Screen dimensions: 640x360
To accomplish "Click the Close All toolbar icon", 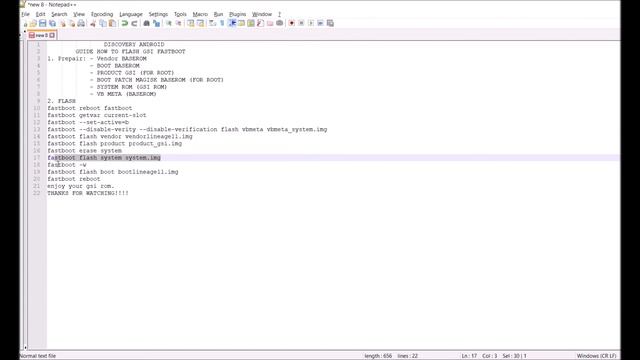I will coord(72,23).
